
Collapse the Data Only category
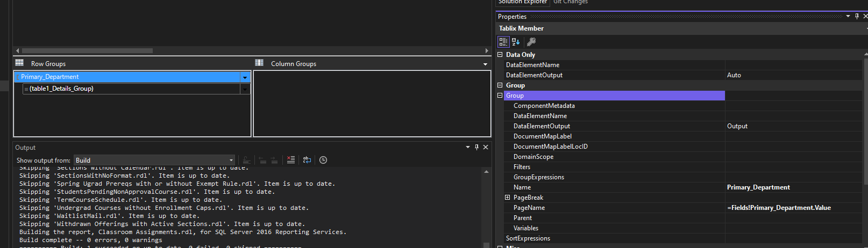[x=500, y=55]
